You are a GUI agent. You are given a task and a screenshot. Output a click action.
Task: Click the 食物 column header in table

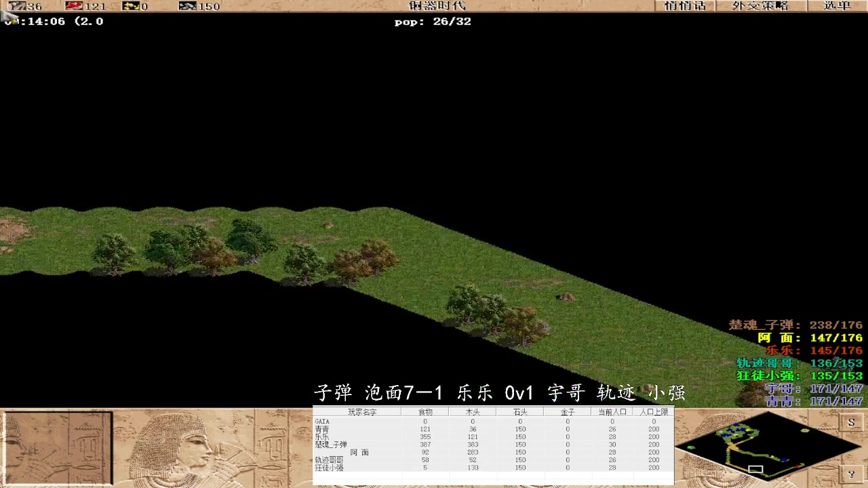(425, 412)
